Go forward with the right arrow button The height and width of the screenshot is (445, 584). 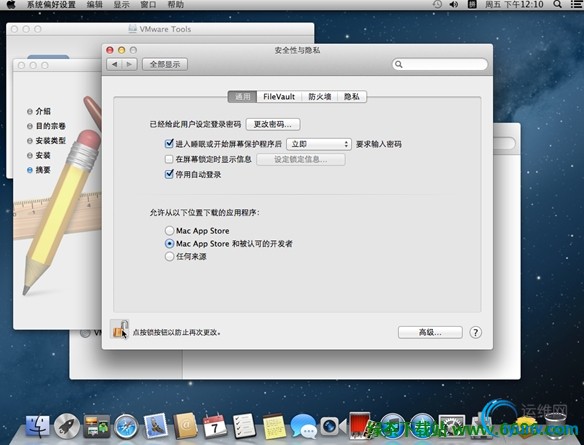129,64
